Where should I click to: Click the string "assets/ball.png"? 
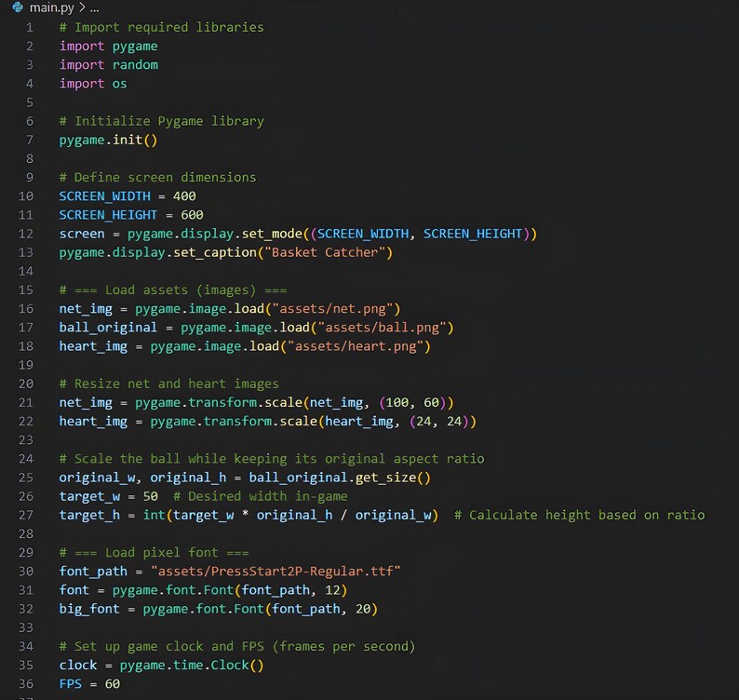coord(382,328)
